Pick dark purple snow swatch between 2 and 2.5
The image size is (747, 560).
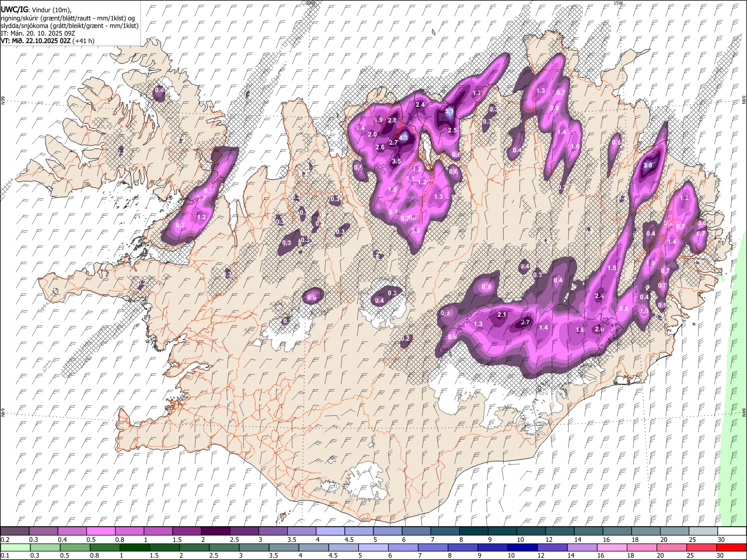pos(215,531)
